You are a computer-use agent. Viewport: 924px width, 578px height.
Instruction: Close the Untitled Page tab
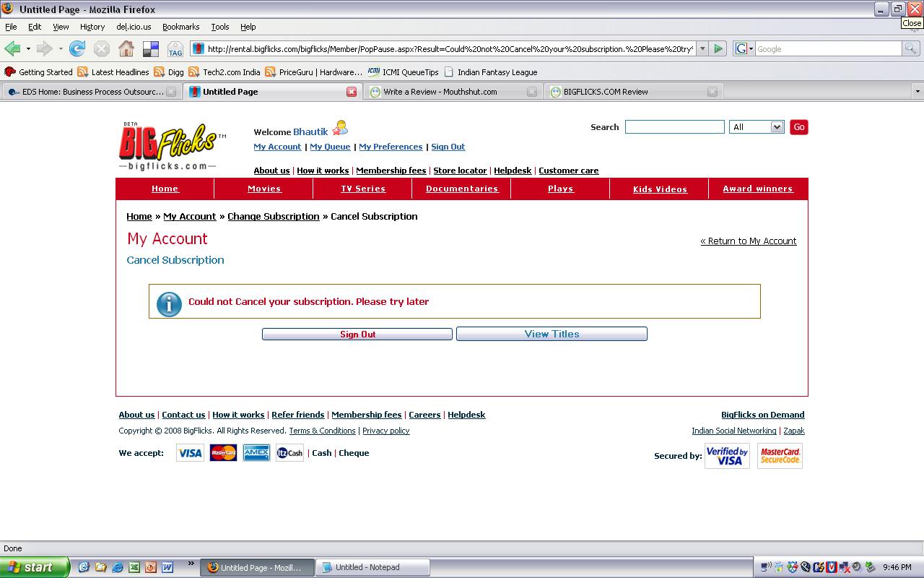[x=352, y=92]
